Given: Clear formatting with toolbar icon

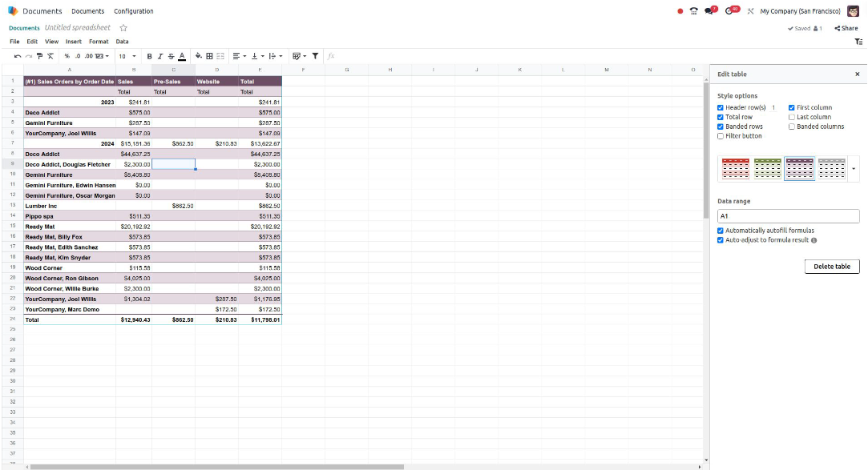Looking at the screenshot, I should (x=50, y=56).
